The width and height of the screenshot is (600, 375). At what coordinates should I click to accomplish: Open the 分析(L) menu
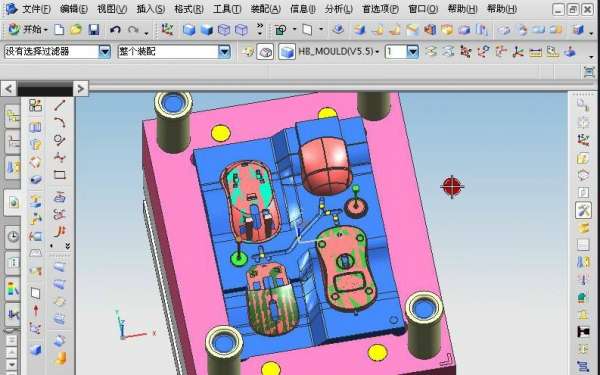[x=339, y=9]
